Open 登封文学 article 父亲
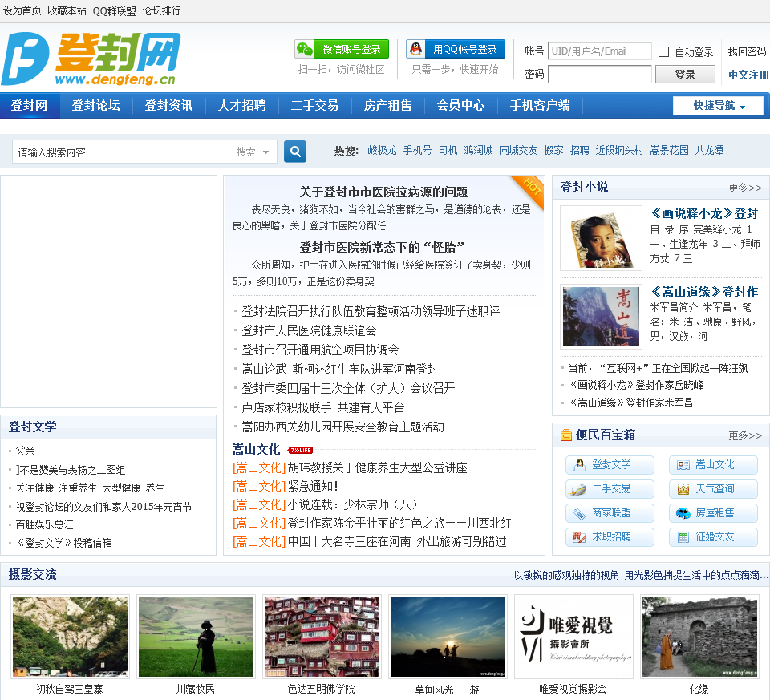 pyautogui.click(x=25, y=451)
